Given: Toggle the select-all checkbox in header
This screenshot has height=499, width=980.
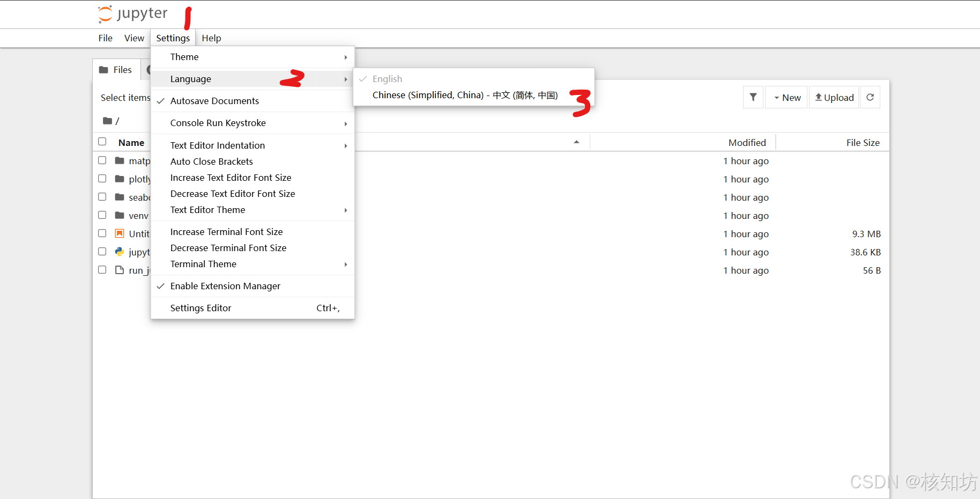Looking at the screenshot, I should [102, 142].
